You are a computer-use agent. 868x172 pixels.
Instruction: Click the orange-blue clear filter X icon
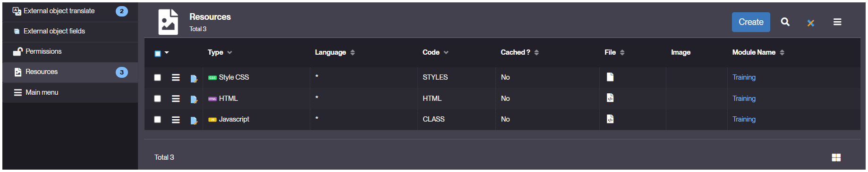[810, 23]
